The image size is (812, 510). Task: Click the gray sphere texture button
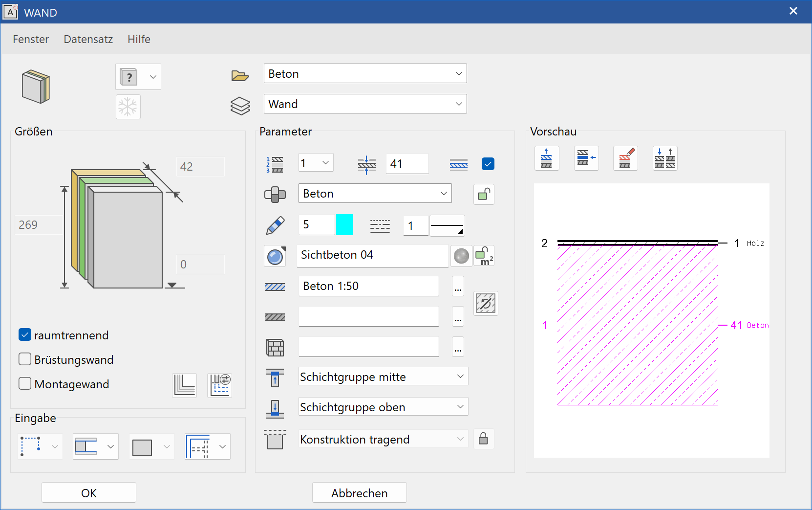pos(461,256)
